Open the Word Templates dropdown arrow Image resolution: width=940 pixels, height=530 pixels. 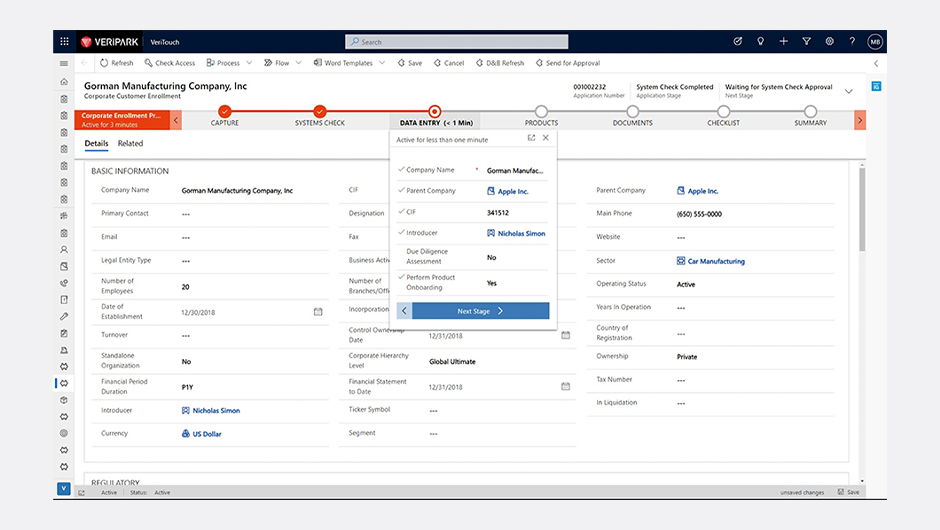382,63
